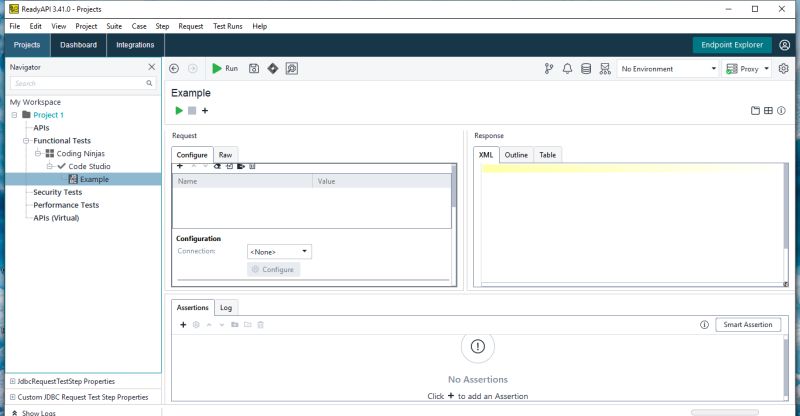Switch to the Outline response tab
Viewport: 800px width, 416px height.
516,155
